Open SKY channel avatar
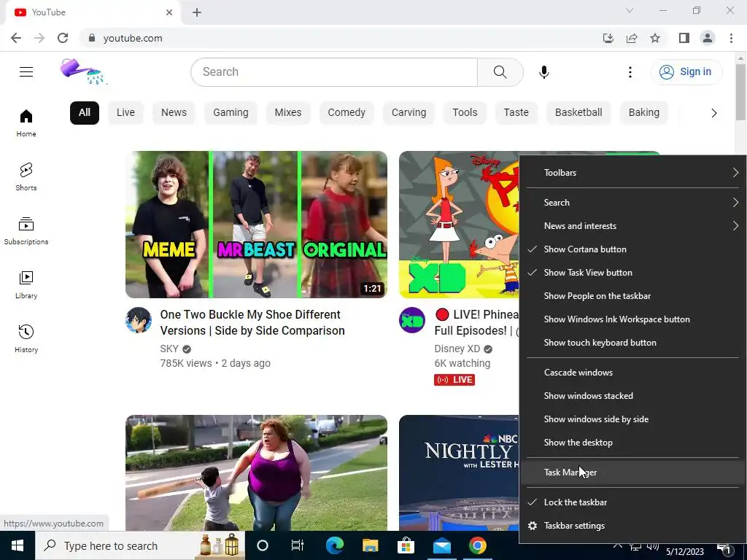The width and height of the screenshot is (747, 560). (x=139, y=320)
